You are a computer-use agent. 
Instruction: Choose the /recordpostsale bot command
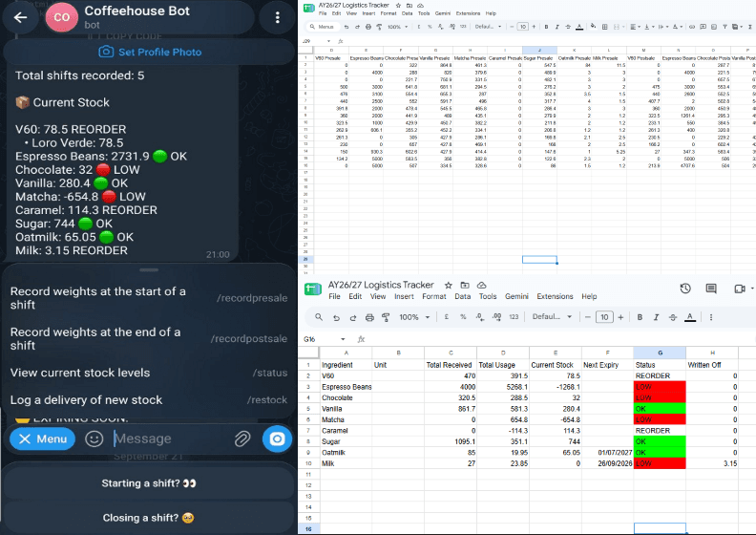[149, 338]
